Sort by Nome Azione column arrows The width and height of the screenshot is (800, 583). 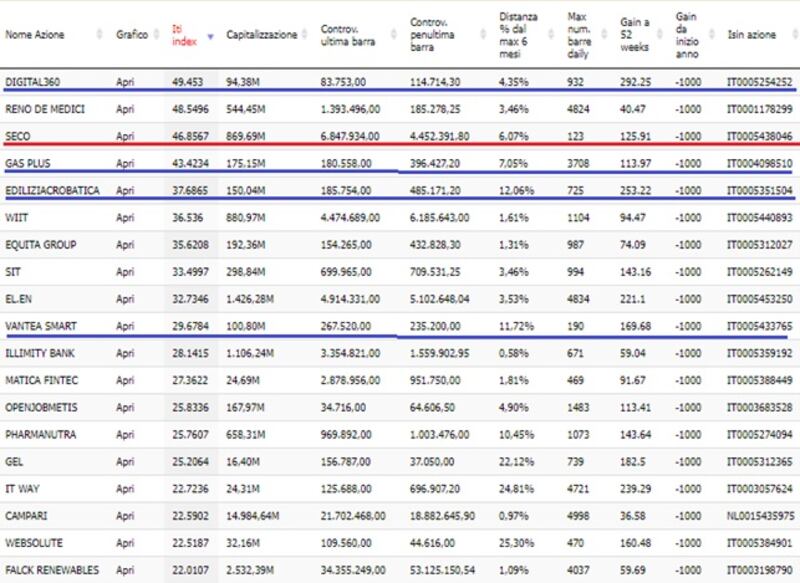100,35
